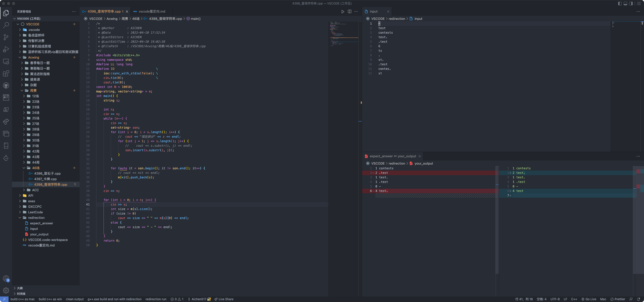Open notifications bell in status bar
This screenshot has width=644, height=302.
(x=638, y=299)
